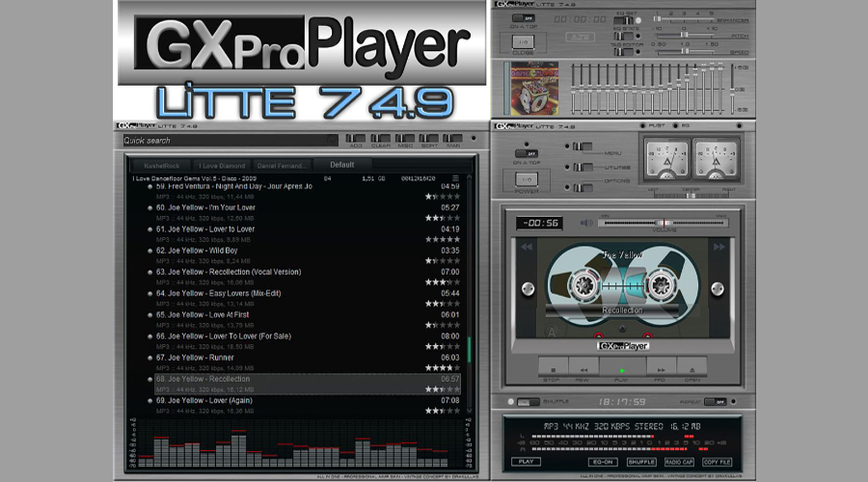868x482 pixels.
Task: Skip to previous track arrow on cassette deck
Action: click(x=527, y=247)
